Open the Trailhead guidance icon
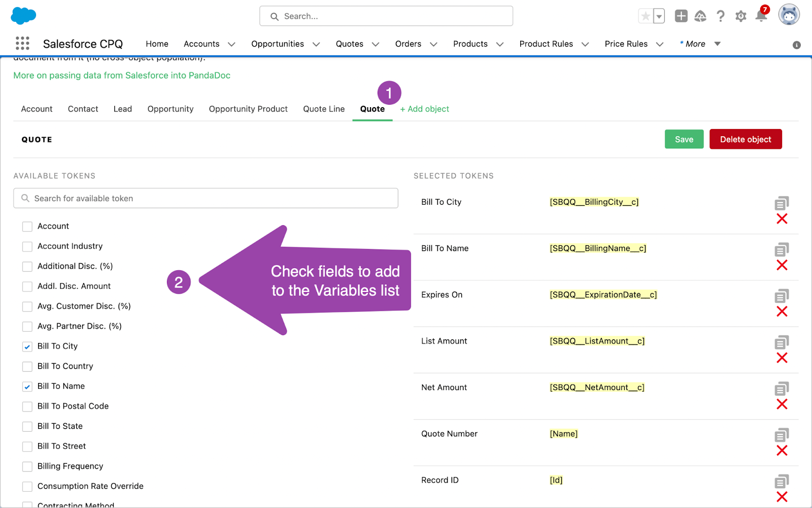 click(x=700, y=16)
